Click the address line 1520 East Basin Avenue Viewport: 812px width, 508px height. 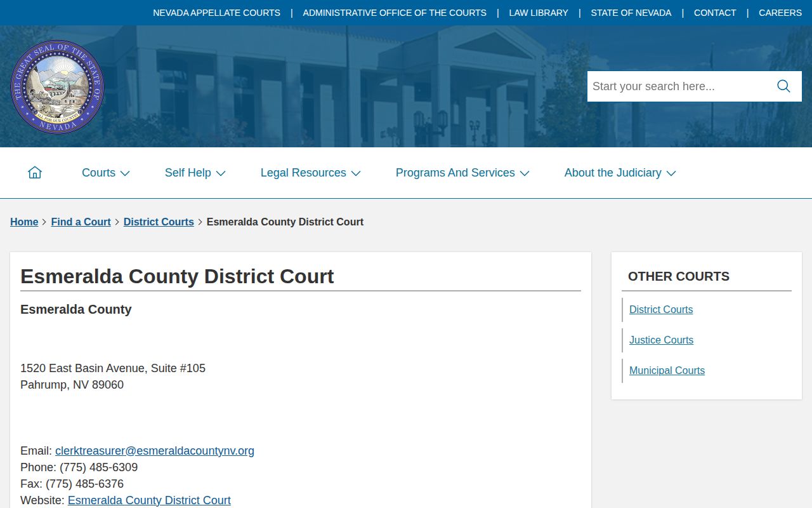click(x=113, y=368)
